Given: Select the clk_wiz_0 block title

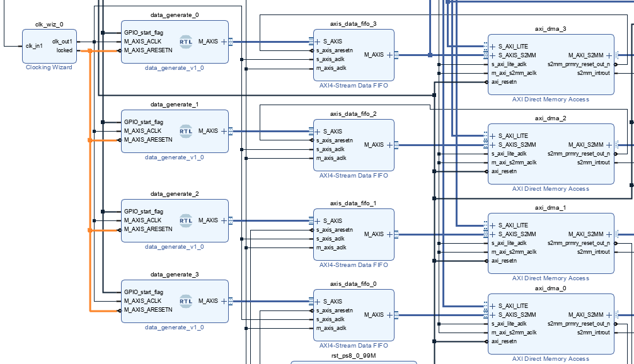Looking at the screenshot, I should (x=49, y=24).
